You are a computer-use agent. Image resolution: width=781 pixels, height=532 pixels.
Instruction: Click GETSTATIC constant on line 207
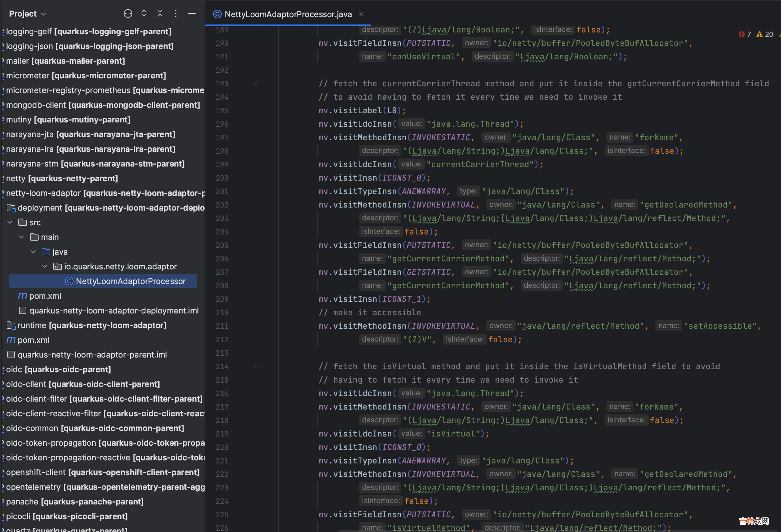coord(428,272)
